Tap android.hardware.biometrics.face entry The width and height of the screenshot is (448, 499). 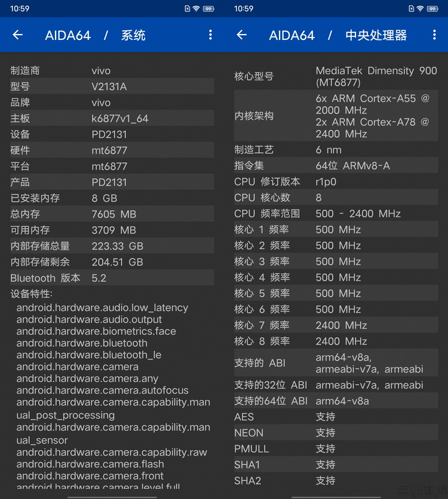click(x=96, y=331)
